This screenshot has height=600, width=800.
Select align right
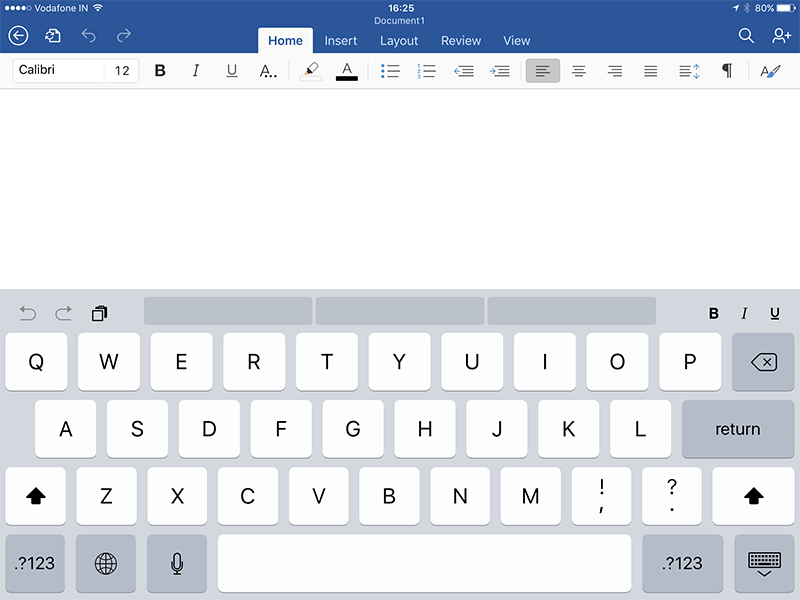click(615, 70)
